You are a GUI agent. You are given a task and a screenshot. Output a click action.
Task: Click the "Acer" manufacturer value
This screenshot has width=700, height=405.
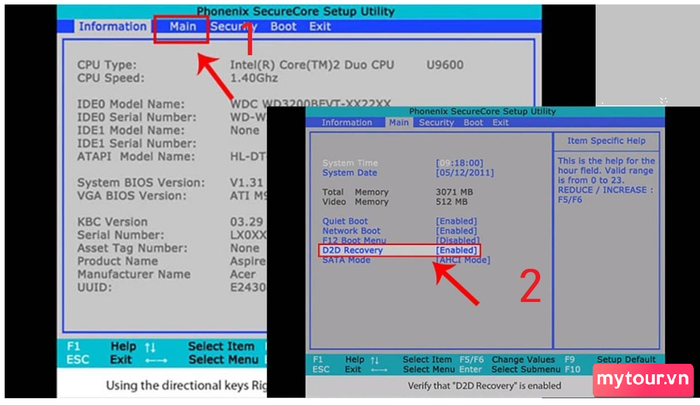point(243,274)
